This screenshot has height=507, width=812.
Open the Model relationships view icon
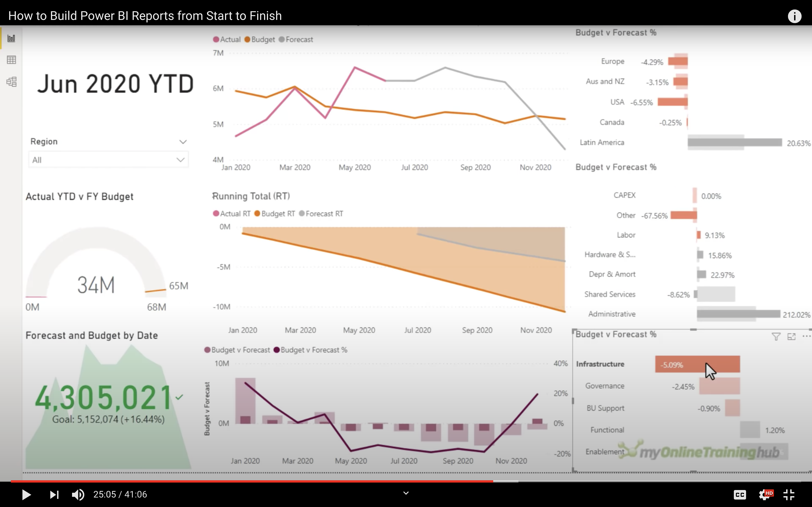pyautogui.click(x=11, y=82)
